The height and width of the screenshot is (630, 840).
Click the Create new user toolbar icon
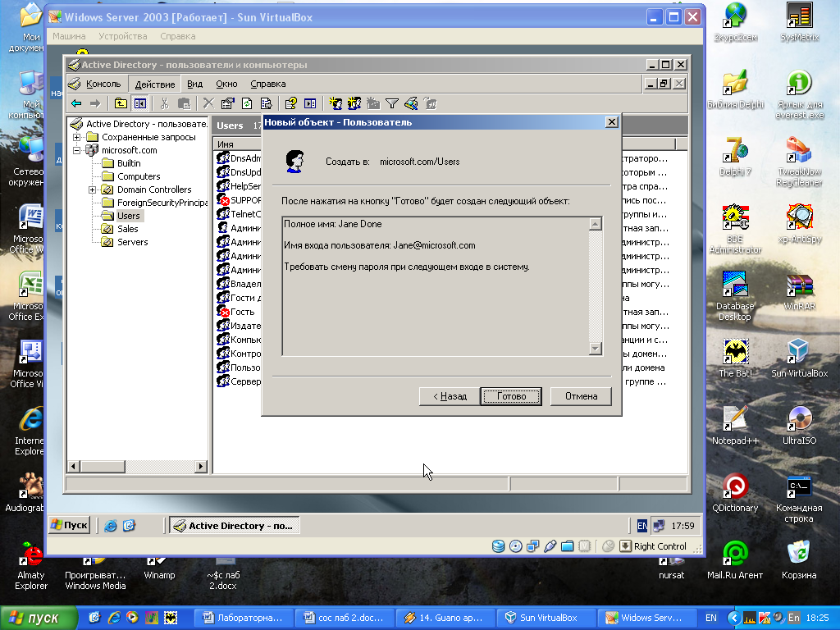[336, 103]
